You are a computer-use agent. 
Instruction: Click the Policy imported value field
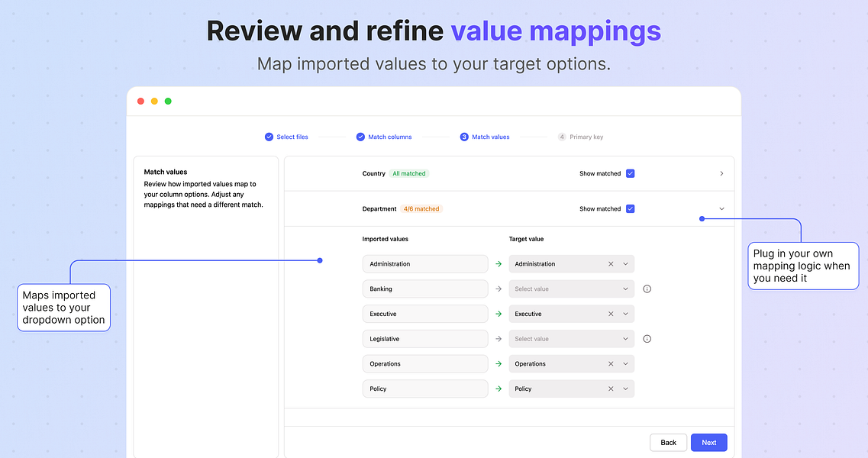click(425, 389)
